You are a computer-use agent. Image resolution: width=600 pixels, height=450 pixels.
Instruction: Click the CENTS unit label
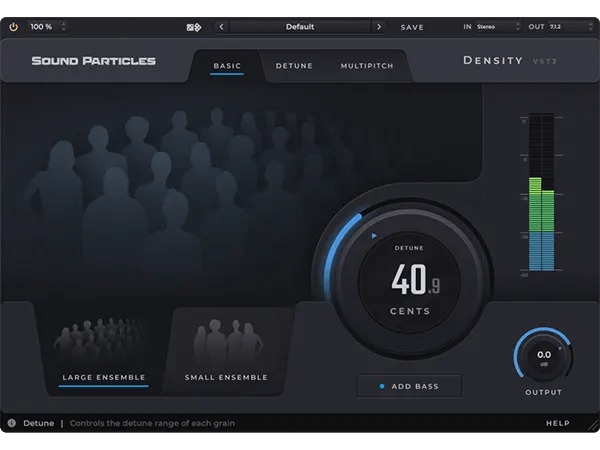[410, 311]
